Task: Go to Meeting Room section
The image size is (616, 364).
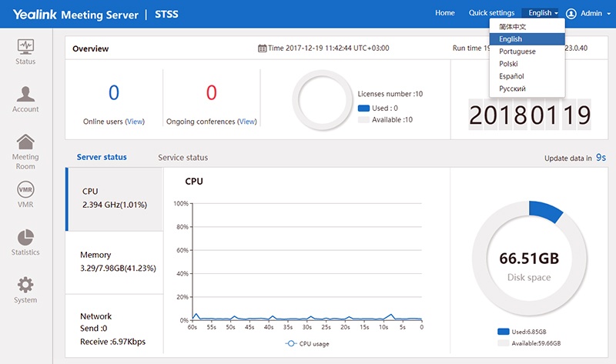Action: (25, 152)
